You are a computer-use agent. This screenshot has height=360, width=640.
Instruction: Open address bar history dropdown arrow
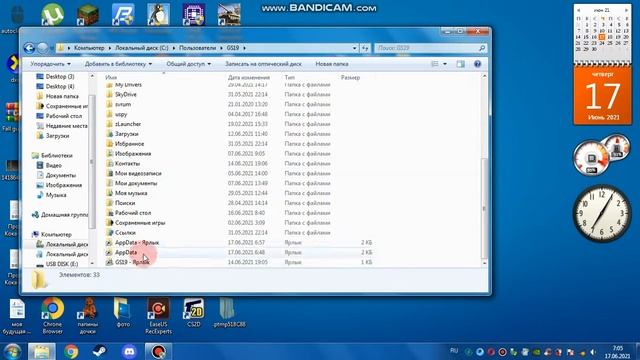click(354, 48)
